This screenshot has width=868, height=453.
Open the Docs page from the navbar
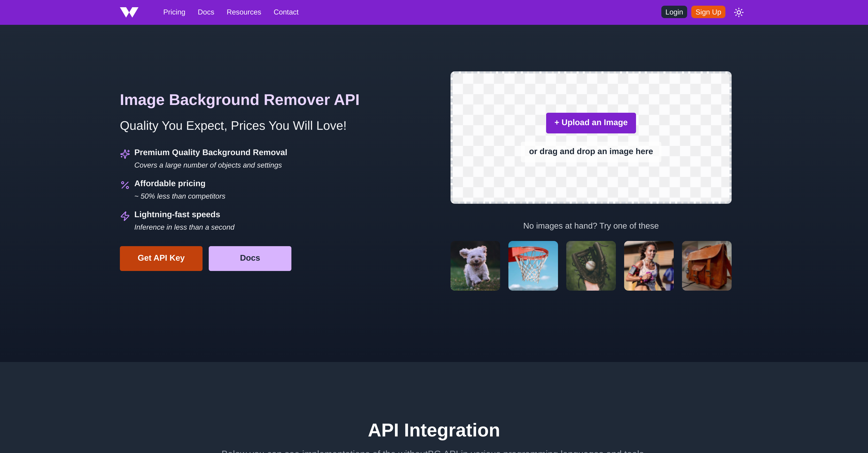(x=206, y=12)
